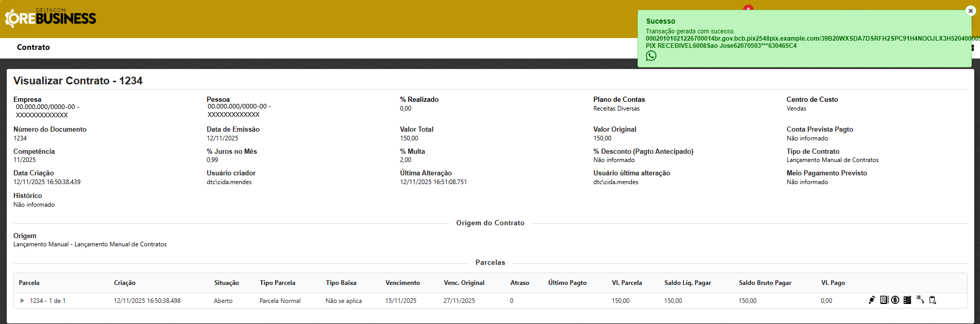980x324 pixels.
Task: Share PIX code via WhatsApp icon
Action: click(x=651, y=56)
